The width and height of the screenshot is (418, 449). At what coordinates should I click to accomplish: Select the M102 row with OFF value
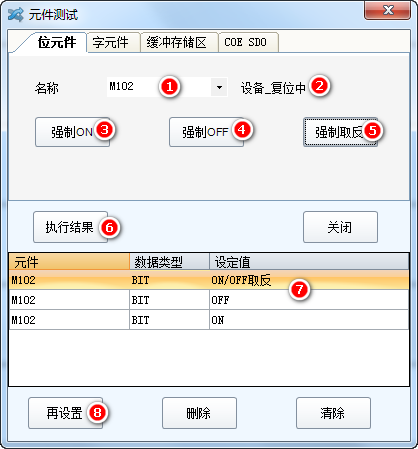click(x=209, y=300)
